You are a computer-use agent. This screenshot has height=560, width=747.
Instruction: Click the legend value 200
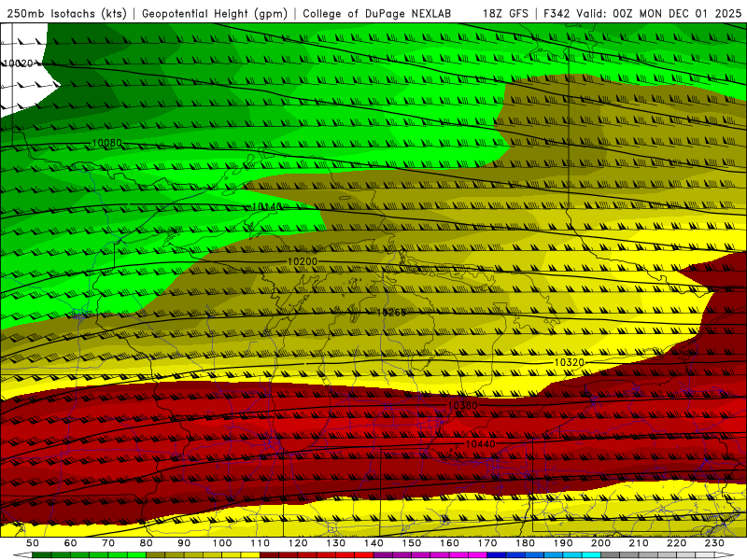tap(600, 543)
